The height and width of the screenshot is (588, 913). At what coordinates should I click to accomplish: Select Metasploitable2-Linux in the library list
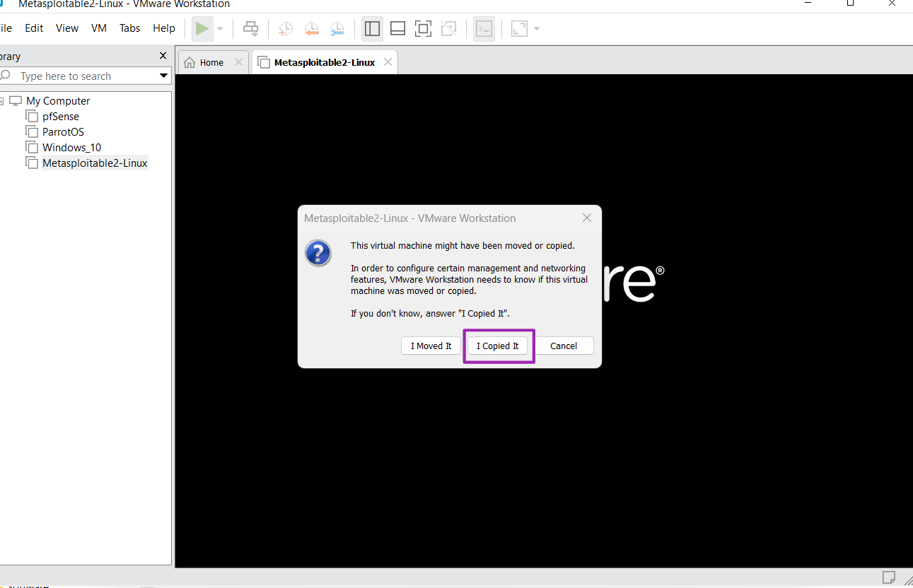point(95,163)
